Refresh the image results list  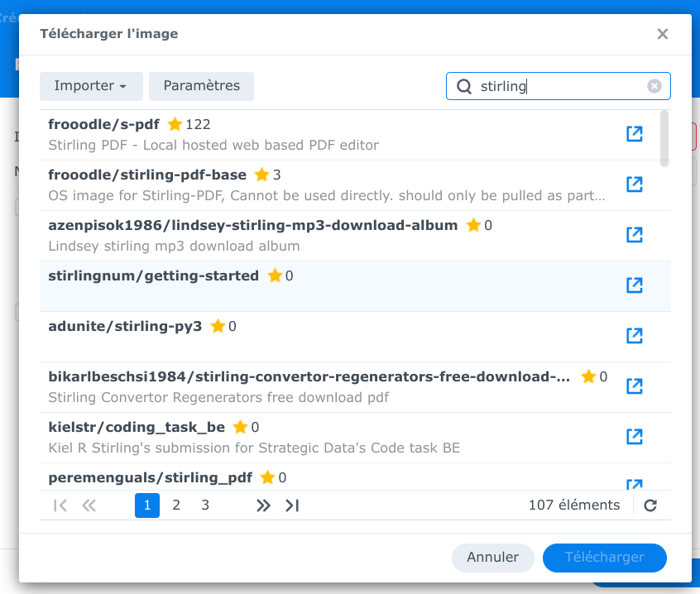click(x=650, y=505)
